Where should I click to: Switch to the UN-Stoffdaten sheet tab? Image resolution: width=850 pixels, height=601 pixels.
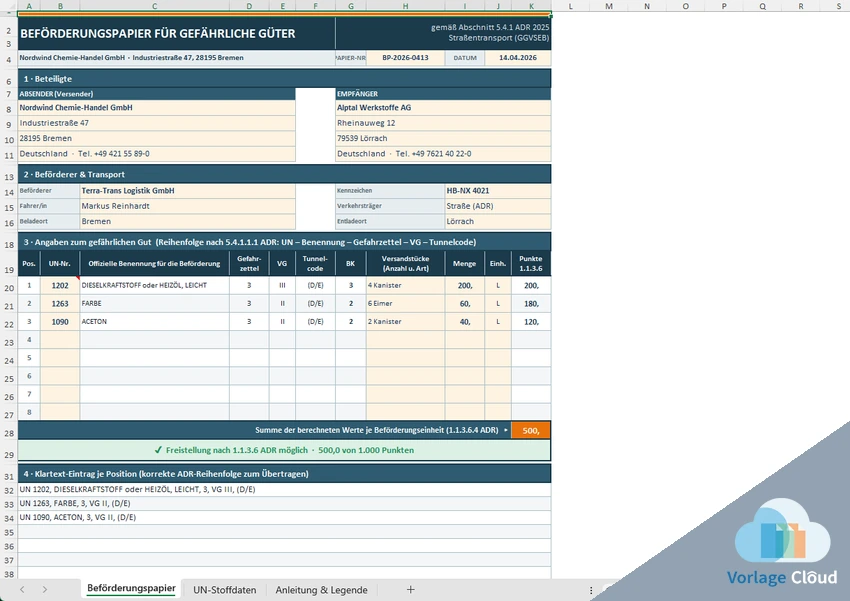[x=224, y=590]
